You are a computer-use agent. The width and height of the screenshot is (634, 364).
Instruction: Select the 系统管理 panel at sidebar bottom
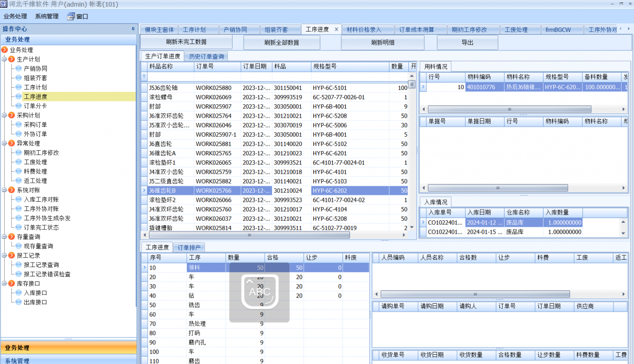pyautogui.click(x=69, y=360)
